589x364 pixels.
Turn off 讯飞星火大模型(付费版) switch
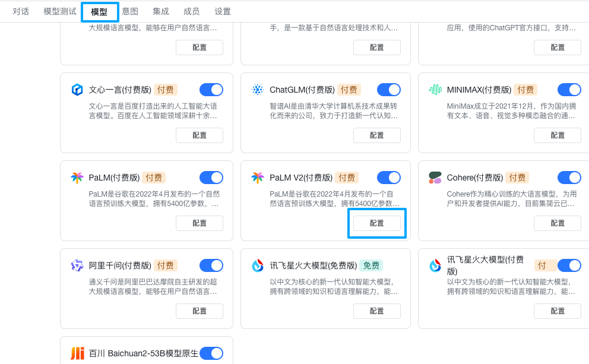click(x=569, y=265)
